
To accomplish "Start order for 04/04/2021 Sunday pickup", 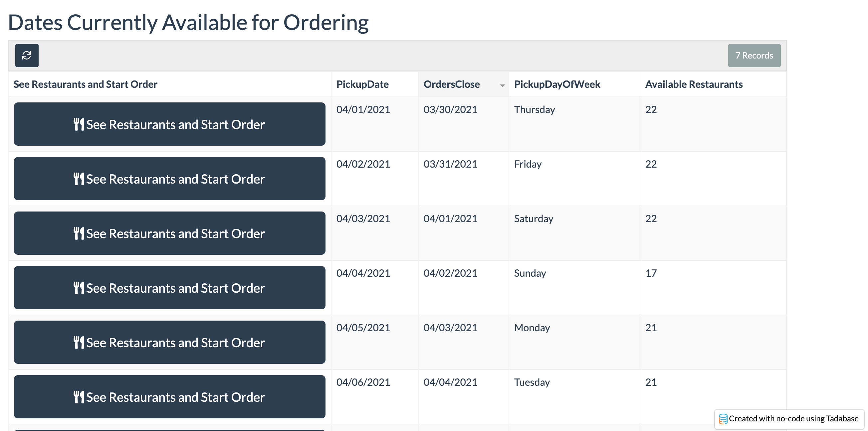I will point(169,288).
